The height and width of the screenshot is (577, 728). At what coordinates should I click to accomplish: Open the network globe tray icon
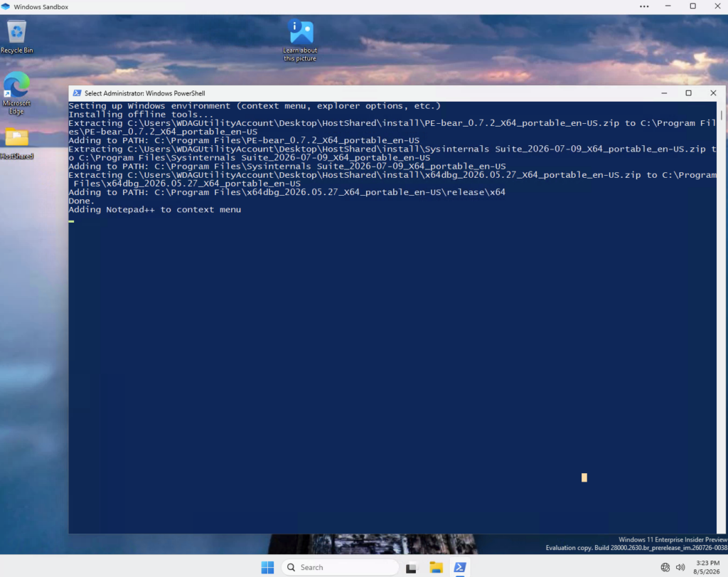(665, 567)
